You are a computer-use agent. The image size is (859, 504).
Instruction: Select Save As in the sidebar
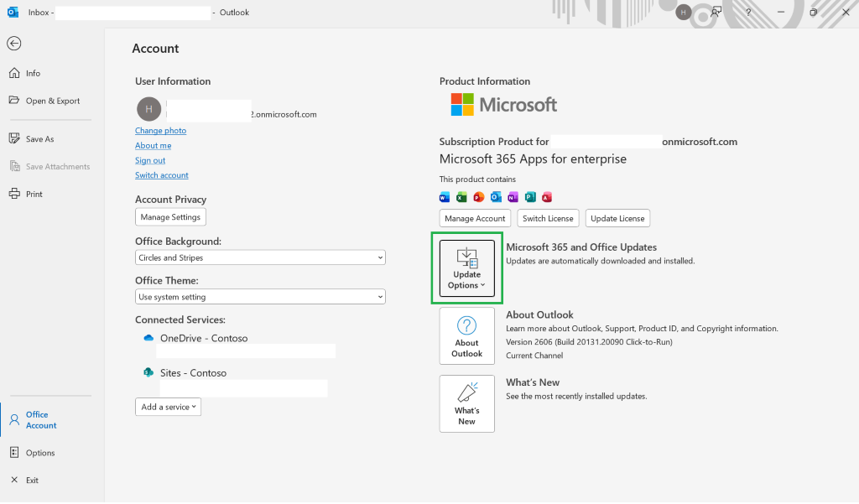point(39,139)
